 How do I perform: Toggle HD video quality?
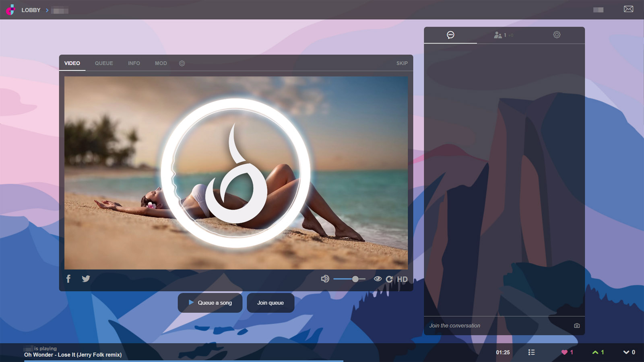402,279
